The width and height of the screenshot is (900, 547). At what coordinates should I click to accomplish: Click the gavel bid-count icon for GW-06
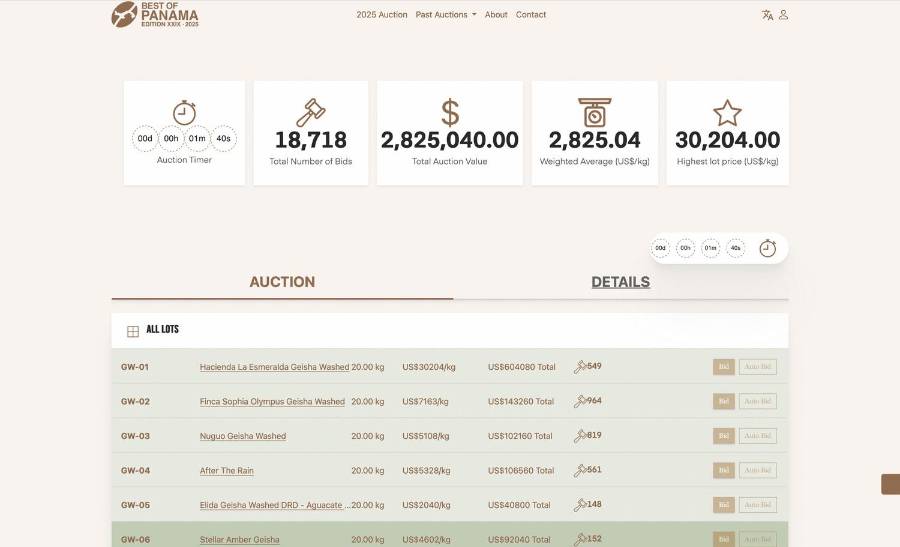[x=580, y=539]
